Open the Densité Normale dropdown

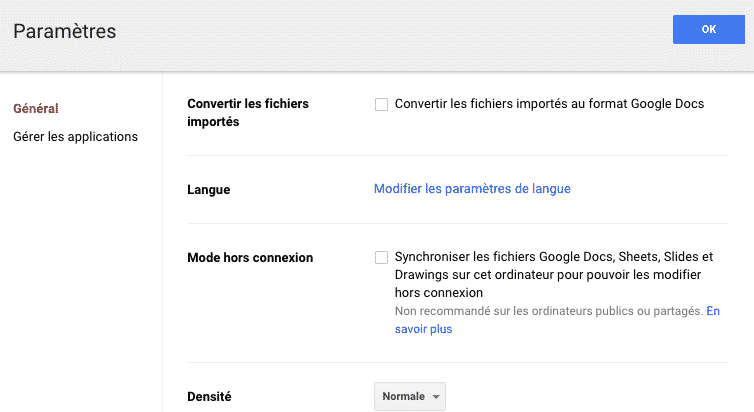pyautogui.click(x=410, y=396)
